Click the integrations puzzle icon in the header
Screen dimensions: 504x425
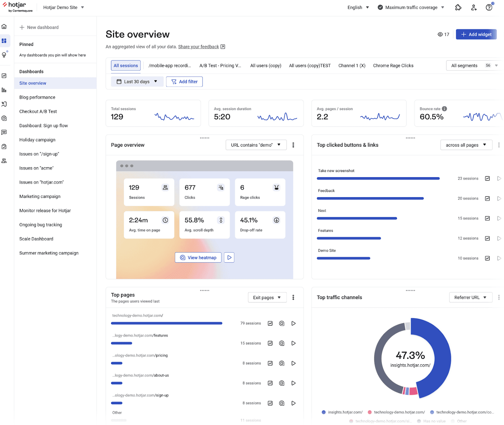(x=458, y=7)
